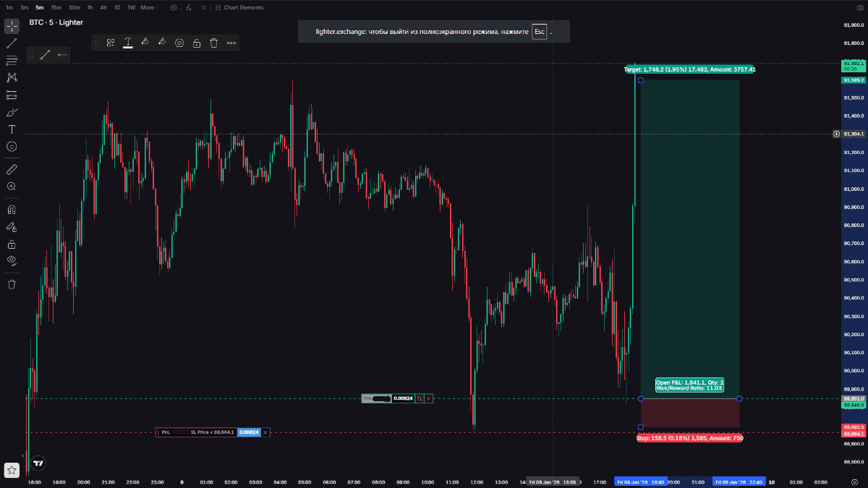Select the crosshair cursor tool
868x488 pixels.
click(x=12, y=27)
